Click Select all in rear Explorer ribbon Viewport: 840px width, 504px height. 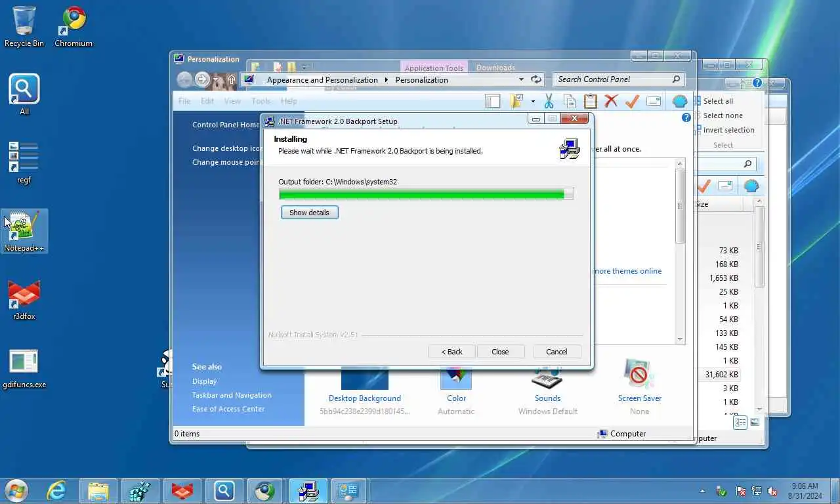tap(718, 101)
